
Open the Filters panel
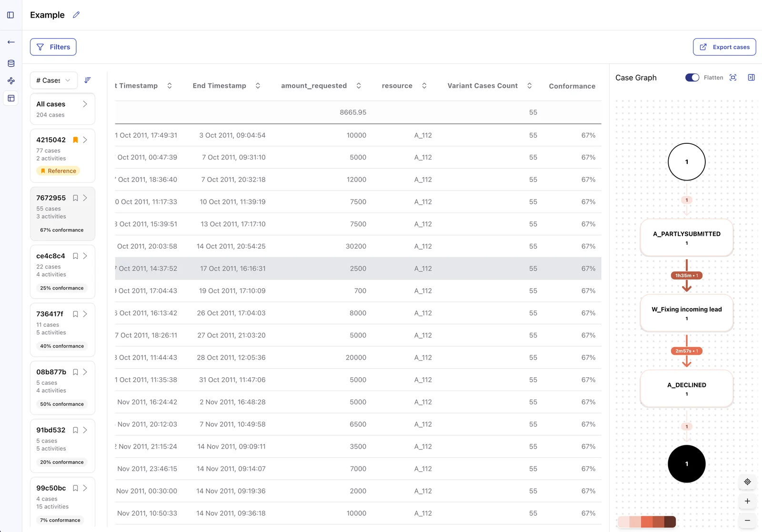tap(53, 47)
